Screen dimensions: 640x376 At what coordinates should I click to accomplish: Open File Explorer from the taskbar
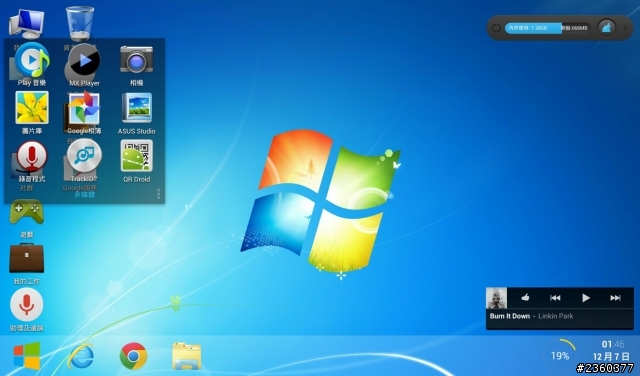pos(187,356)
